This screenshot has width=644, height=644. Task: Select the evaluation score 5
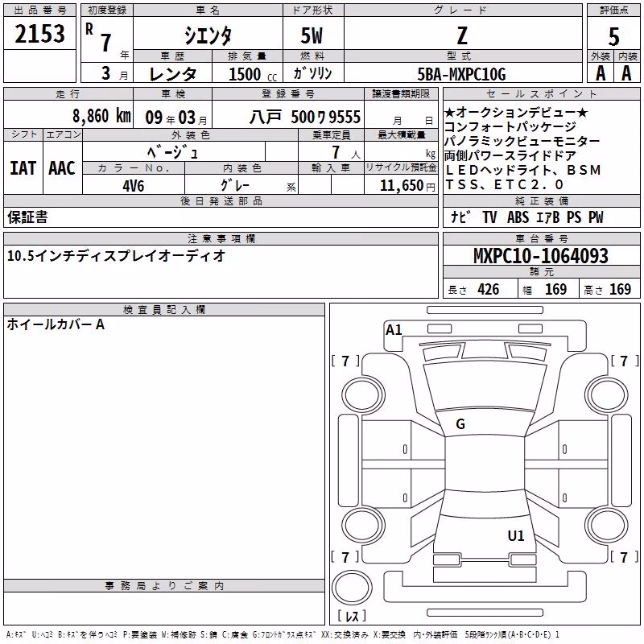(x=613, y=36)
